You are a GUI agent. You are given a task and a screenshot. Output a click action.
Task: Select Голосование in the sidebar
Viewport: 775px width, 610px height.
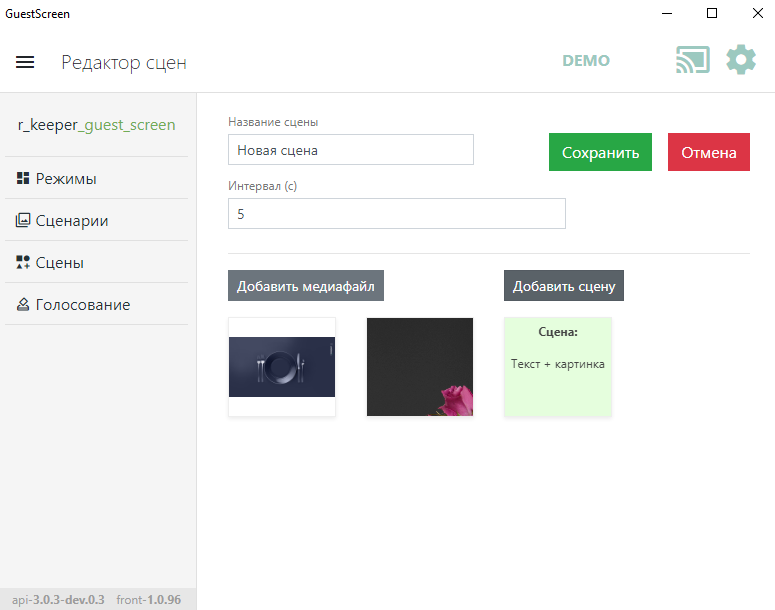(83, 305)
